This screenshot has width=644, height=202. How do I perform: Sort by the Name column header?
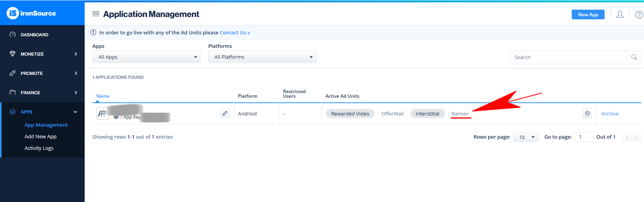tap(103, 96)
